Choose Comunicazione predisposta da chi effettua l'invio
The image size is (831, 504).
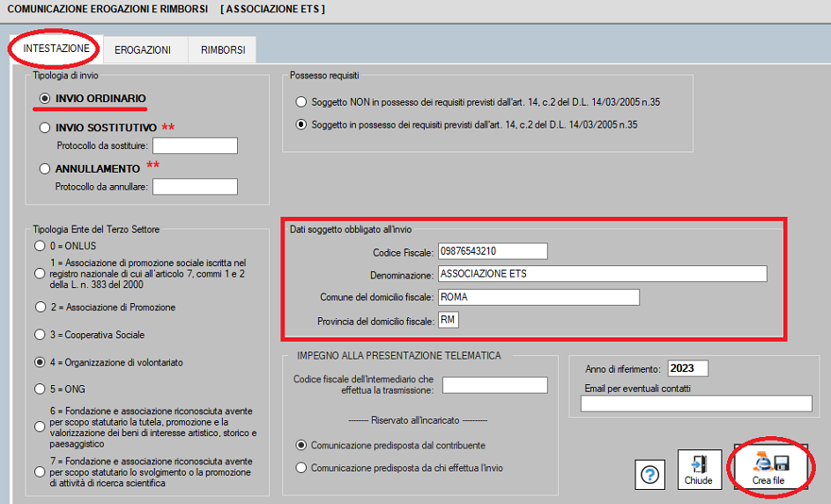(x=301, y=468)
